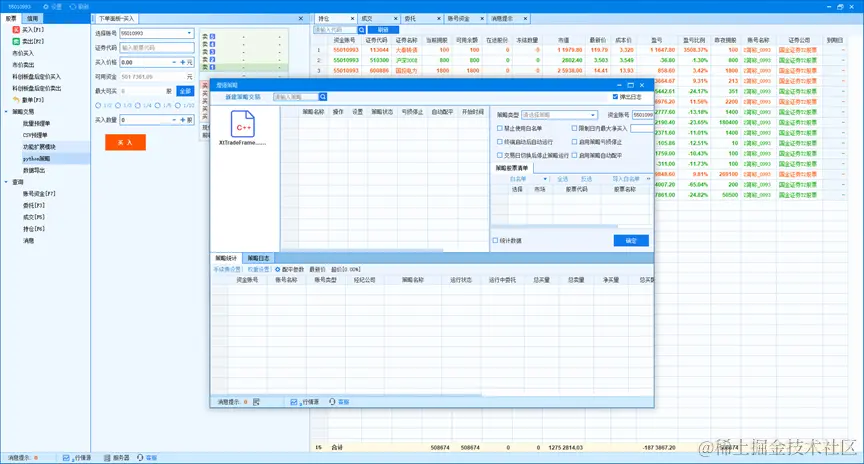Click the green 卖出[F2] sell icon

[16, 41]
